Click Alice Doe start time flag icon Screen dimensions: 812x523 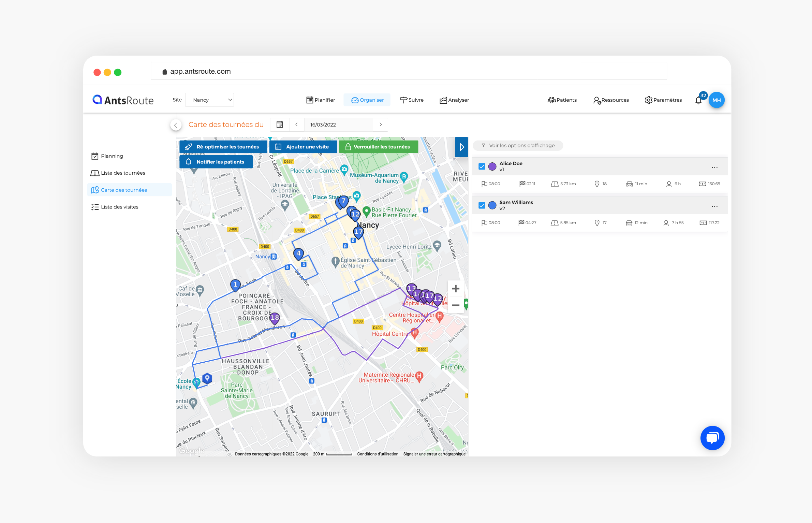click(x=484, y=184)
